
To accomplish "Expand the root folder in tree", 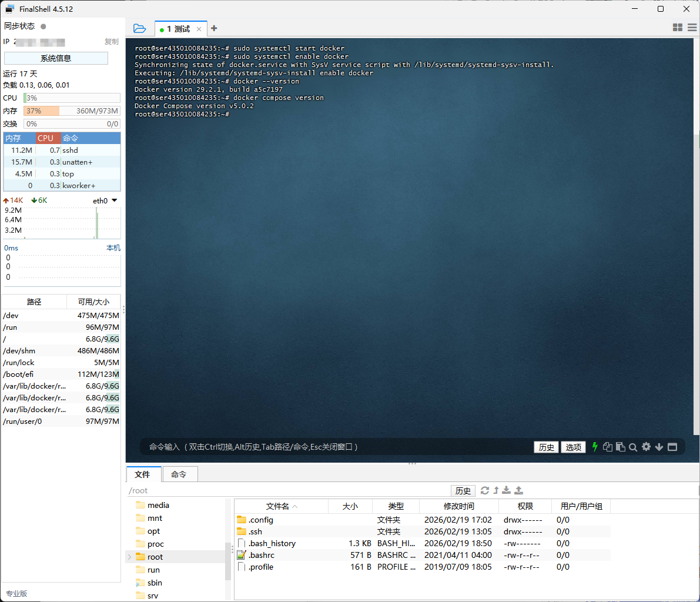I will pyautogui.click(x=130, y=557).
